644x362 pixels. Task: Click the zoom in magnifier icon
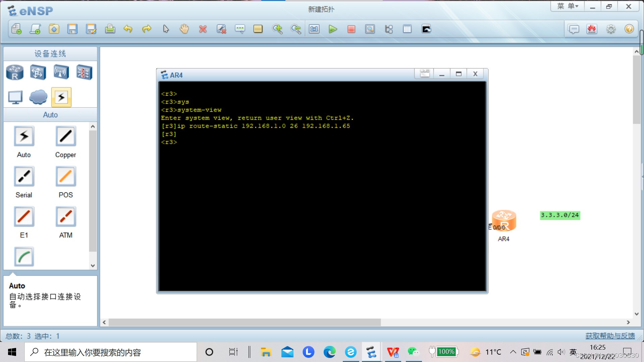pos(277,29)
